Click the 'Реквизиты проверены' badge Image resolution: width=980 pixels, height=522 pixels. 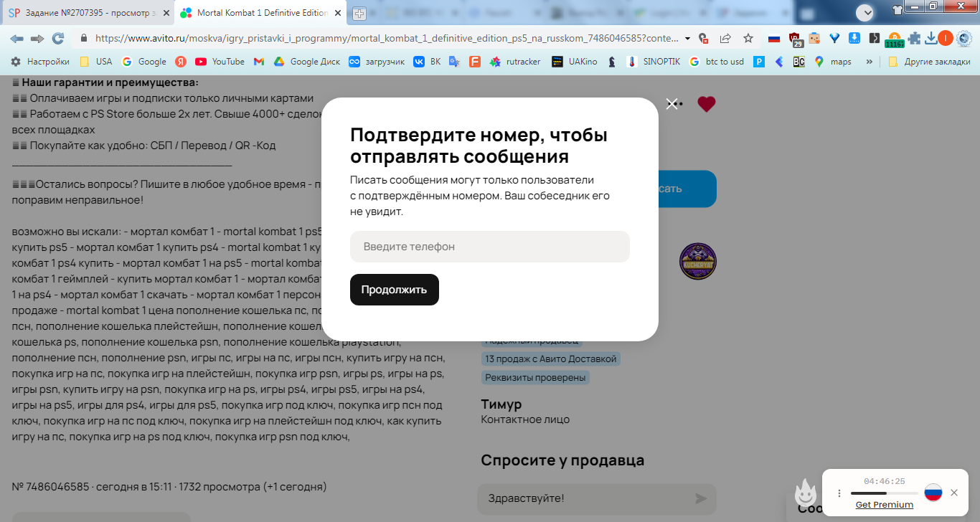535,377
